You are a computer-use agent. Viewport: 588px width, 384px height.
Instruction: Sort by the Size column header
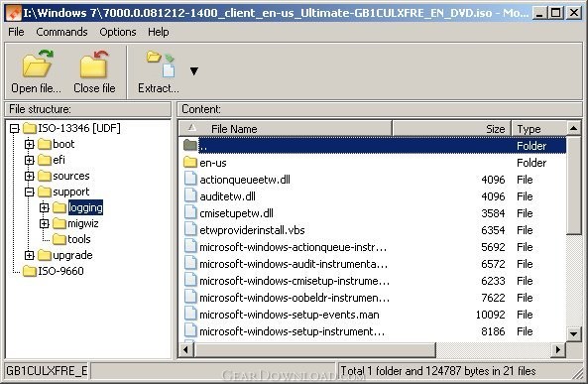(x=451, y=129)
